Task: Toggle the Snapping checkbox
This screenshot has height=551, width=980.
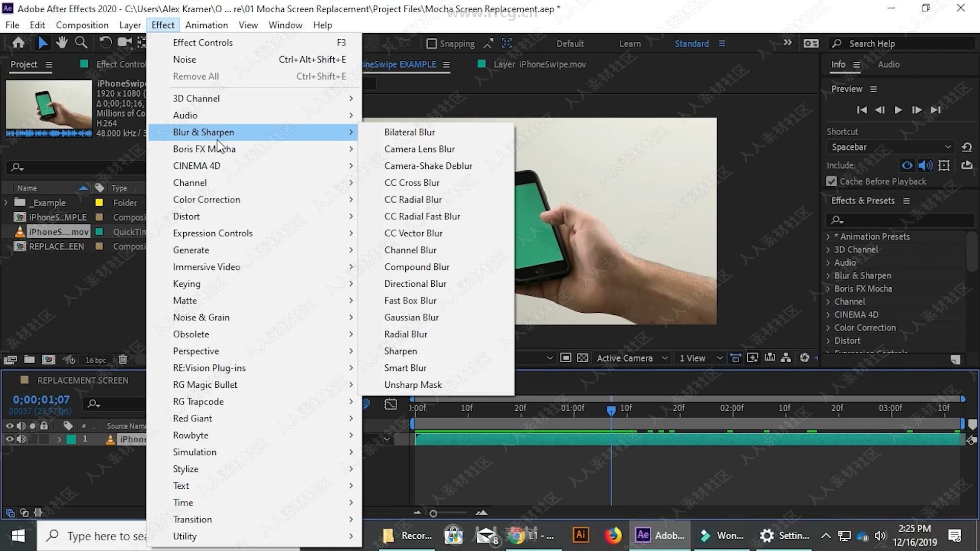Action: coord(432,44)
